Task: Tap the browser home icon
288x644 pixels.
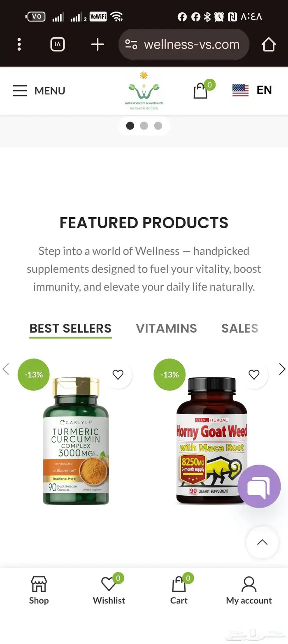Action: pyautogui.click(x=269, y=44)
